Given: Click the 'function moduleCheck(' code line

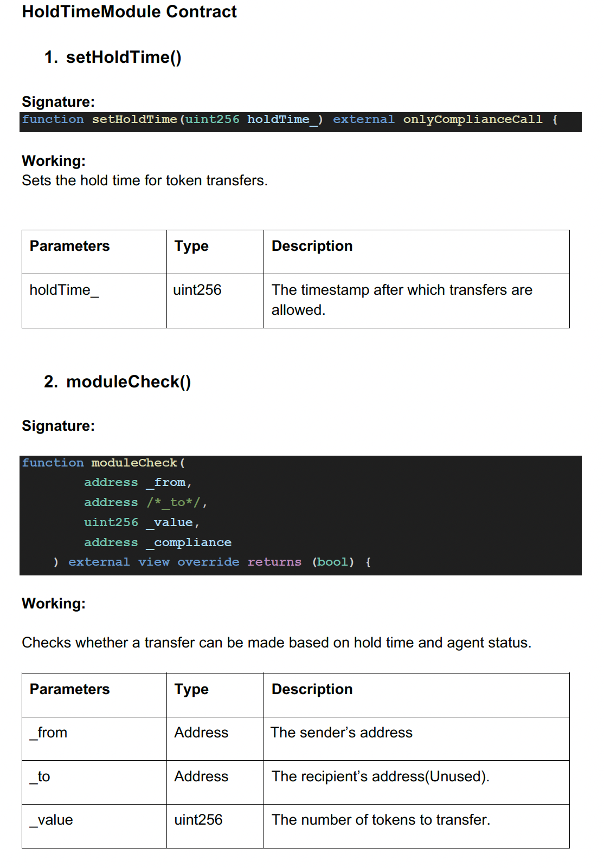Looking at the screenshot, I should [103, 463].
